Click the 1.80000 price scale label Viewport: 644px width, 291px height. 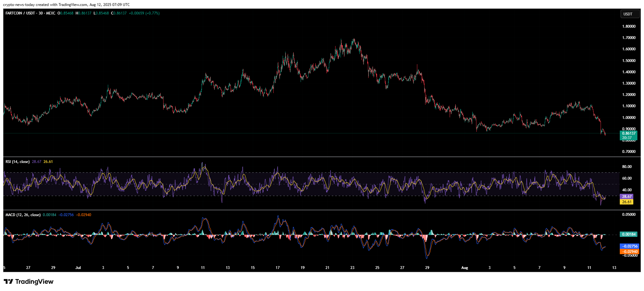629,26
